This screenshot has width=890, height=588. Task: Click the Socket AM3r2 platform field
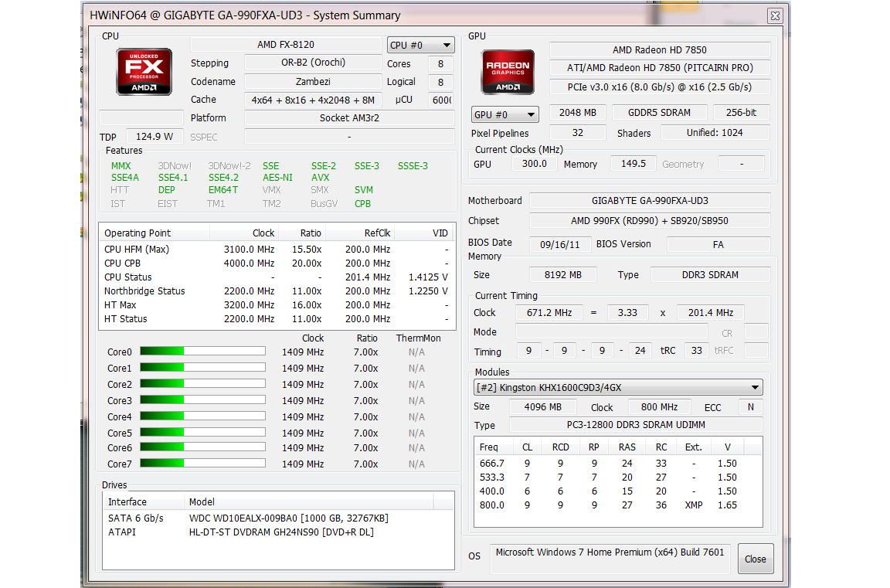(349, 118)
